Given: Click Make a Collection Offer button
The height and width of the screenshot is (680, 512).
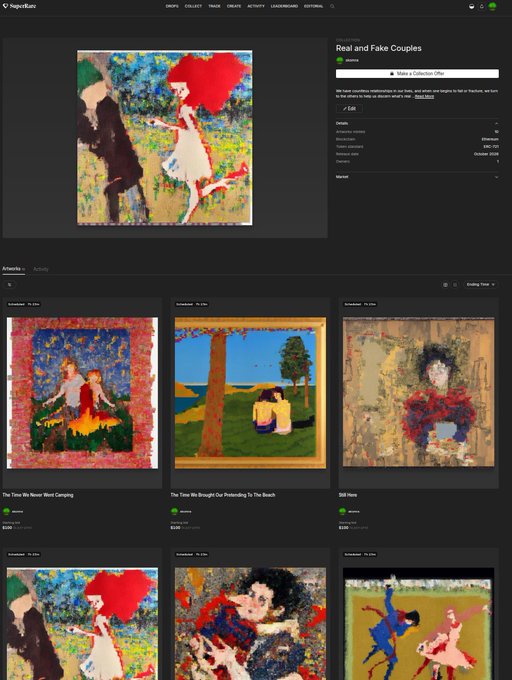Looking at the screenshot, I should [417, 74].
